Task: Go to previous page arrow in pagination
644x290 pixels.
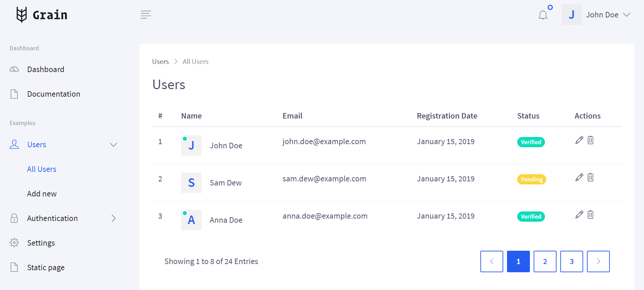Action: 492,261
